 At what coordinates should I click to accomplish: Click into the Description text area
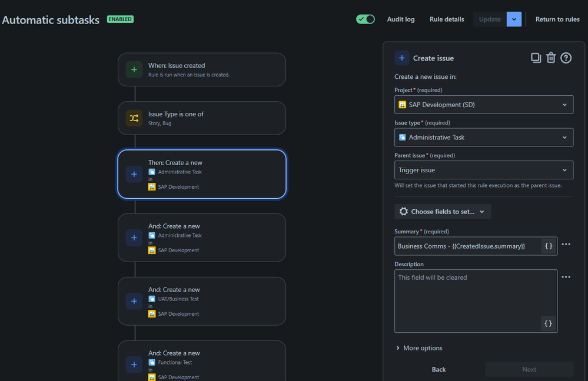(476, 301)
